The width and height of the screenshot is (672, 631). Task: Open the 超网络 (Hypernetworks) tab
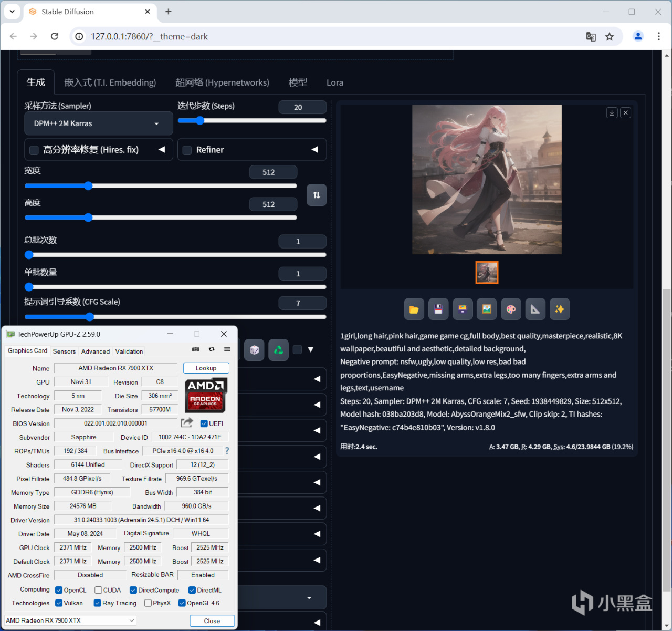[x=222, y=82]
